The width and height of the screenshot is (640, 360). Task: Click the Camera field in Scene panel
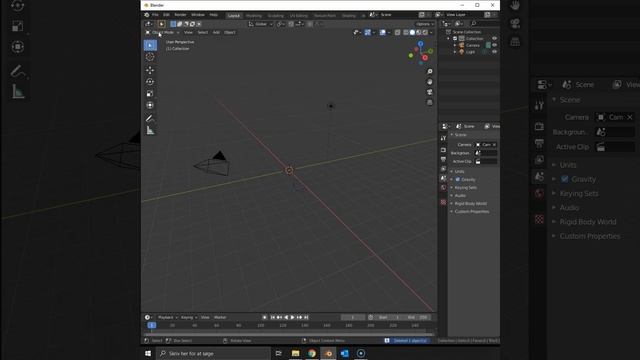486,145
